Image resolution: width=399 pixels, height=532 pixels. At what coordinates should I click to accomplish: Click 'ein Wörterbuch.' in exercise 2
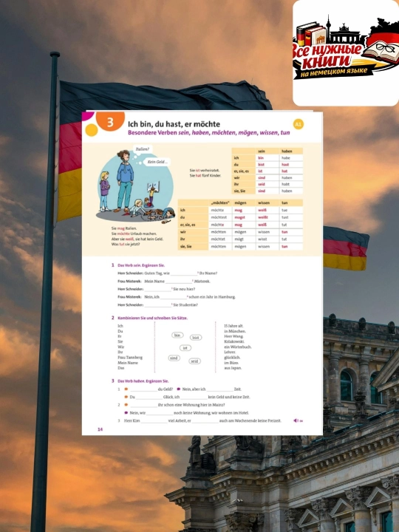click(237, 347)
